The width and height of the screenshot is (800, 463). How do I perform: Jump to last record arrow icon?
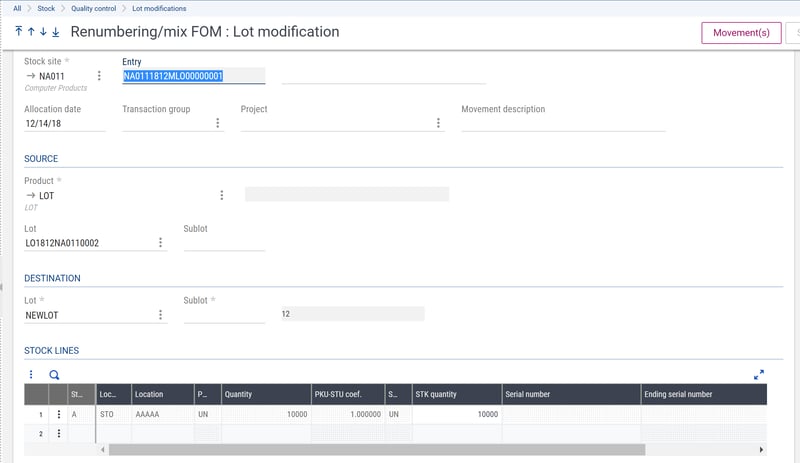pyautogui.click(x=56, y=32)
